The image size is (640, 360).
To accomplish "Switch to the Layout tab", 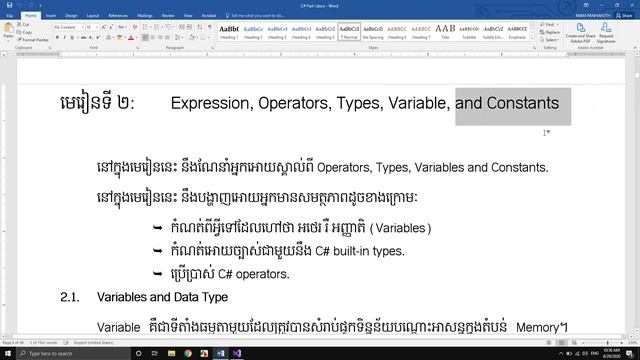I will [x=93, y=16].
